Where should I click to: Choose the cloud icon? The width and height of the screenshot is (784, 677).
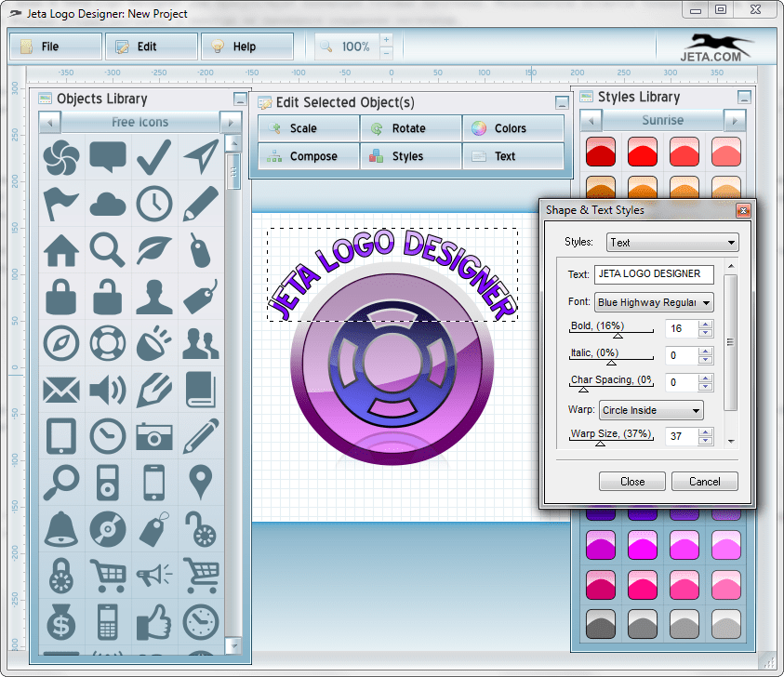[108, 205]
